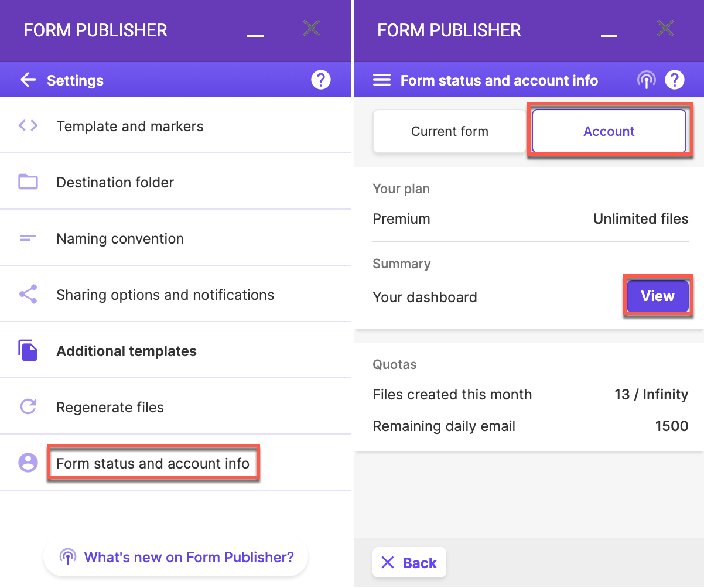Click the Additional templates copy icon
The width and height of the screenshot is (704, 588).
[28, 350]
